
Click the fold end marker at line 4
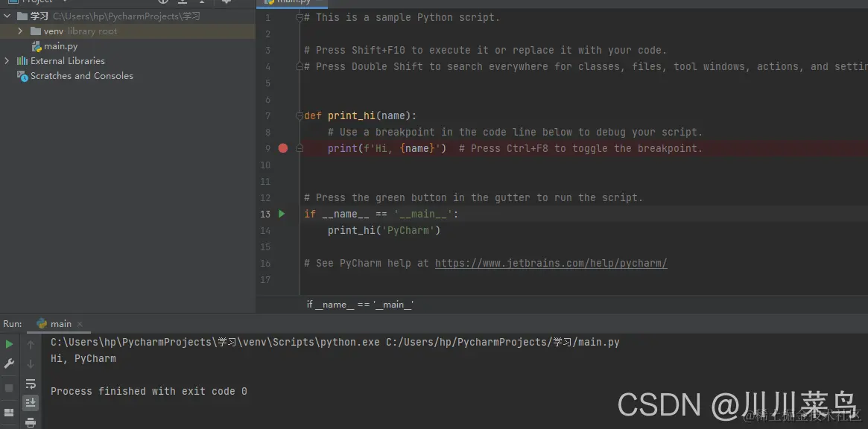pyautogui.click(x=300, y=66)
